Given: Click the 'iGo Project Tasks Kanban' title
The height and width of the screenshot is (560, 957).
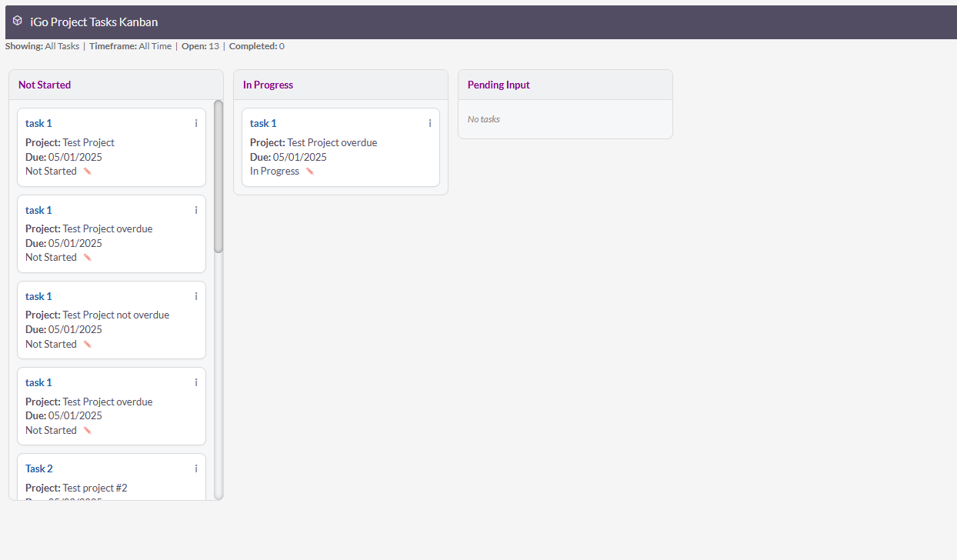Looking at the screenshot, I should pos(94,22).
